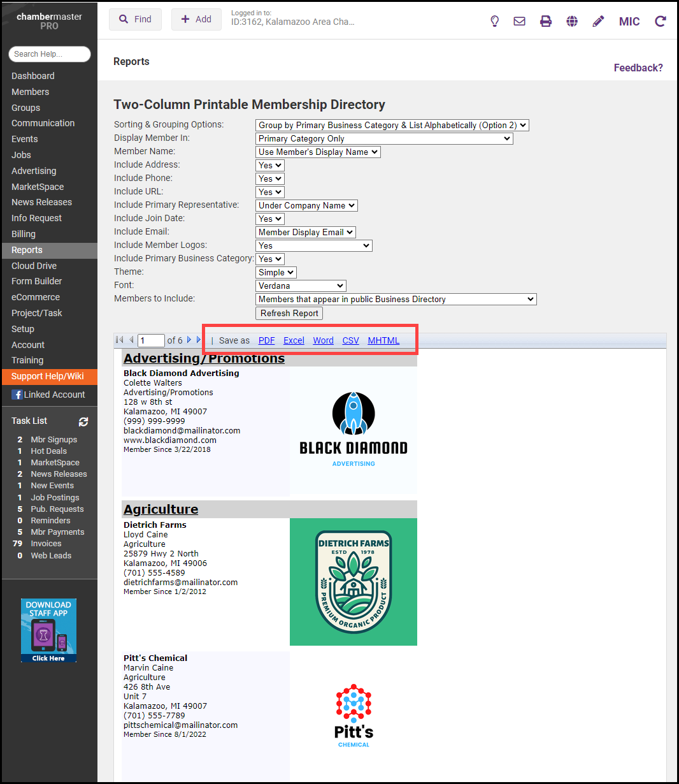Click the report page number field
679x784 pixels.
coord(152,340)
